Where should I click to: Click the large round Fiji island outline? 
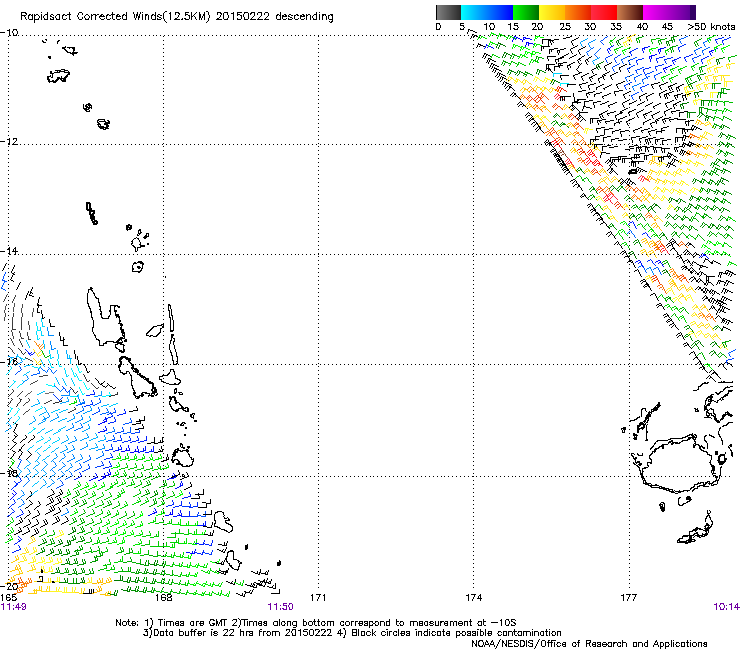[x=681, y=464]
